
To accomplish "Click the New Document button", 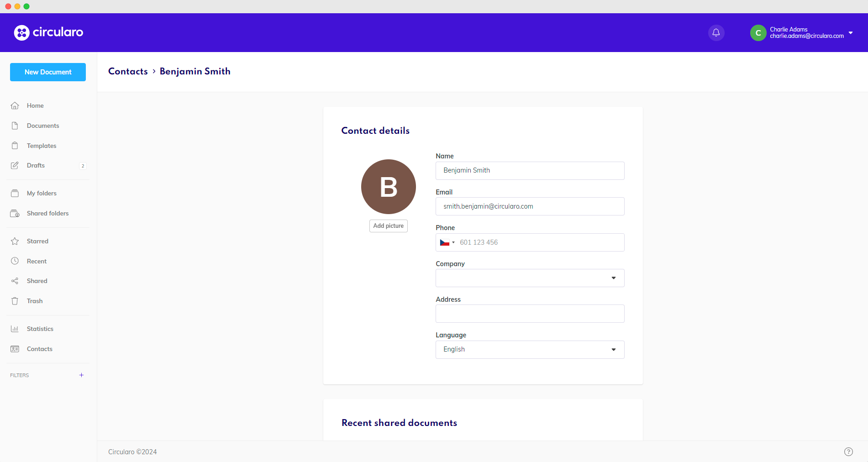I will click(48, 72).
